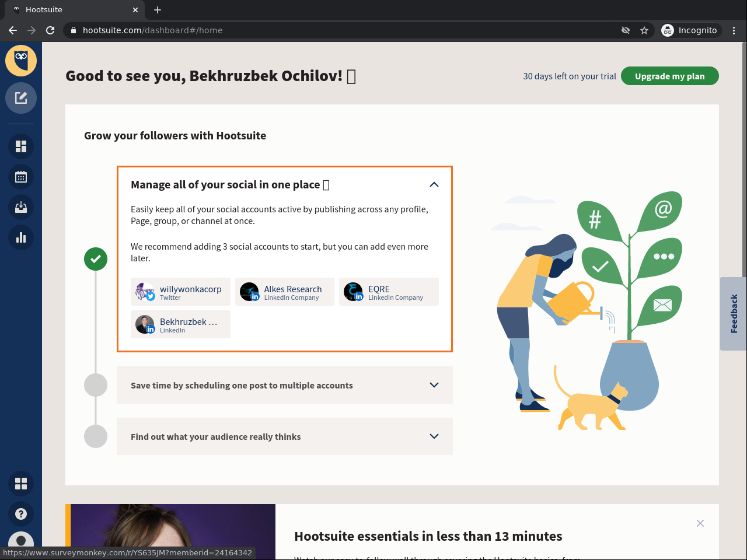This screenshot has height=560, width=747.
Task: Open the Help question mark icon
Action: point(21,514)
